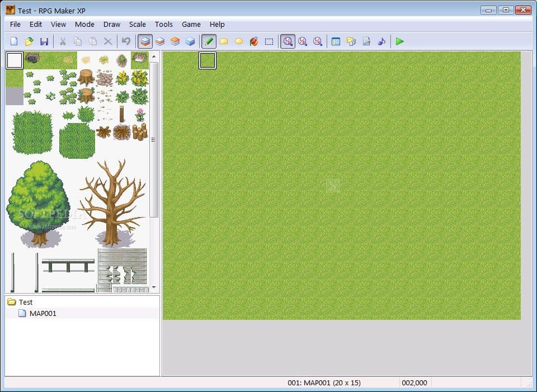
Task: Select the Ellipse drawing tool
Action: coord(239,41)
